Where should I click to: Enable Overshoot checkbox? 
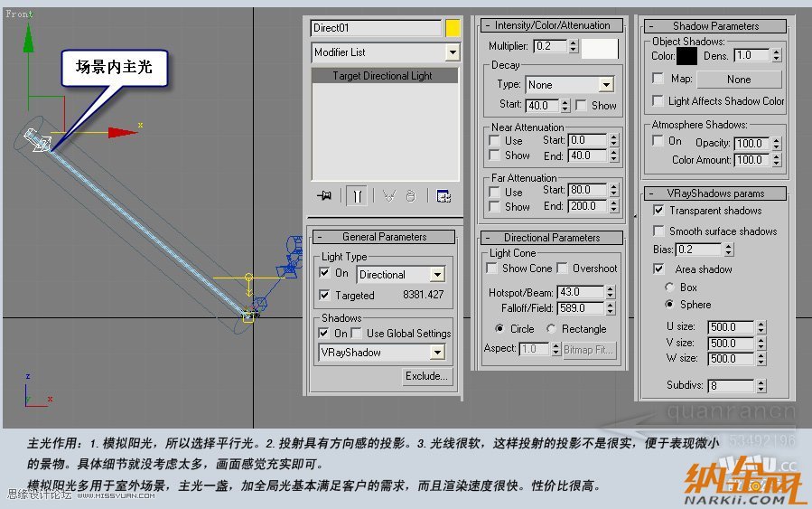click(562, 268)
